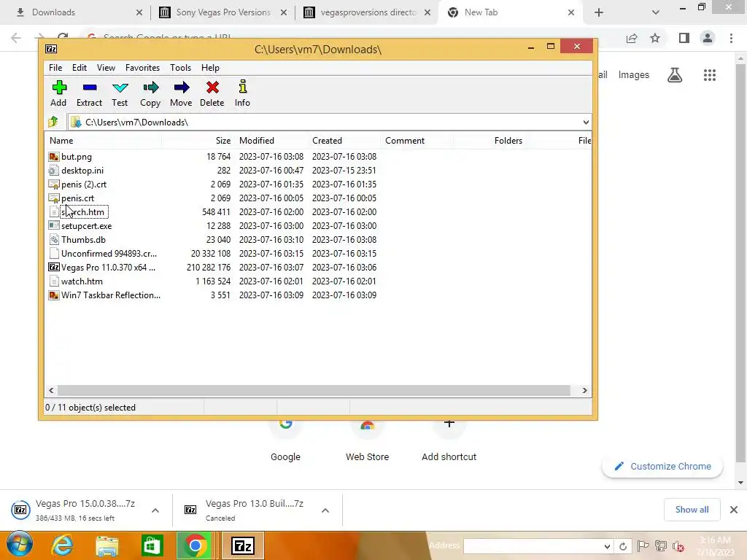
Task: Open the Tools menu
Action: click(181, 68)
